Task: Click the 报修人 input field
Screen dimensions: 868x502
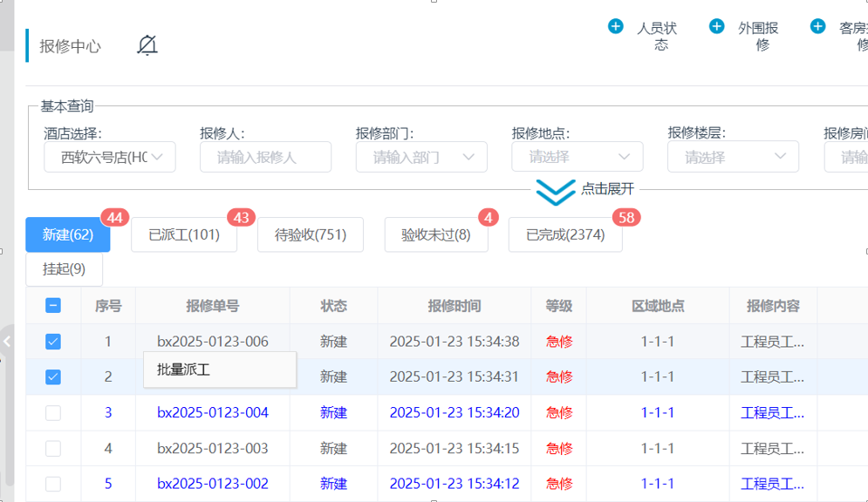Action: pyautogui.click(x=265, y=157)
